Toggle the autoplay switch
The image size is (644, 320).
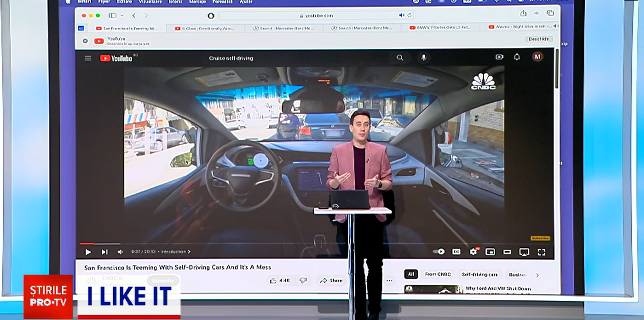(439, 252)
